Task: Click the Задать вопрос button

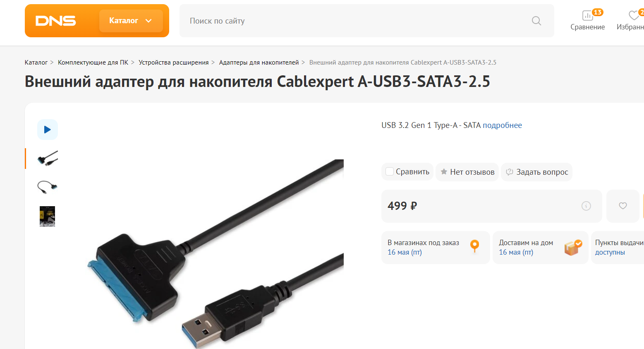Action: click(537, 172)
